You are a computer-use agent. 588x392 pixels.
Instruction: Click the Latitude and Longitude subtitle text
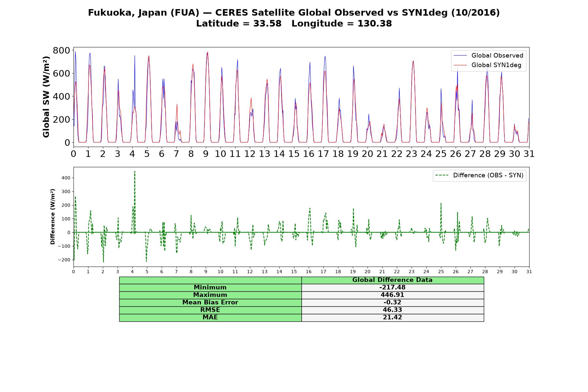[x=294, y=24]
